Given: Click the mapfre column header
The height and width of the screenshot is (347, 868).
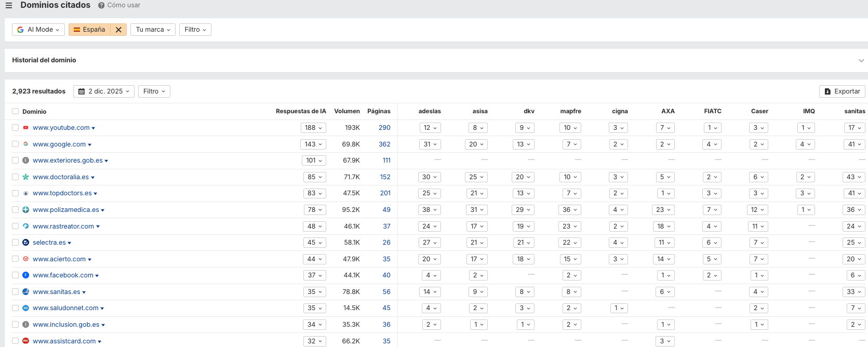Looking at the screenshot, I should [570, 111].
